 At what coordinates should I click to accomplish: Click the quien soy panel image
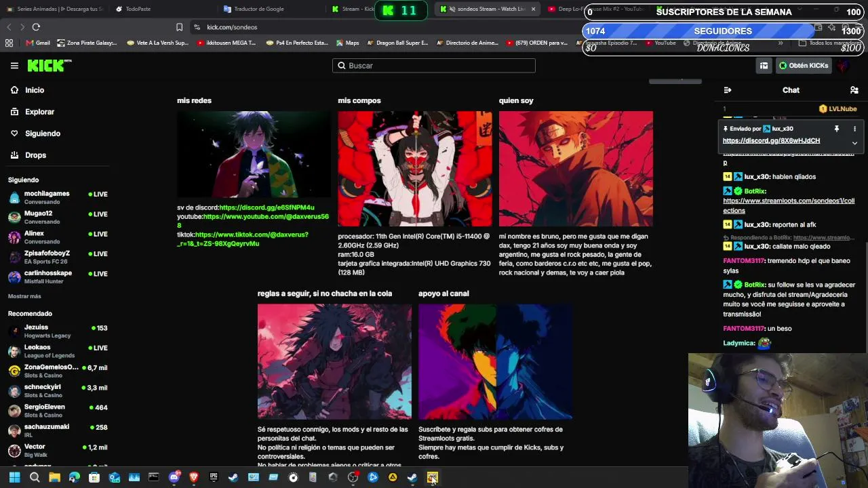576,169
